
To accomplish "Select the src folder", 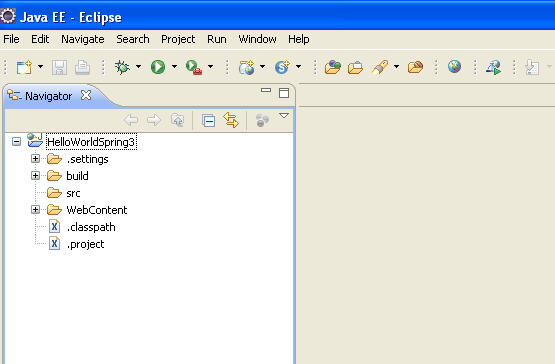I will tap(73, 193).
